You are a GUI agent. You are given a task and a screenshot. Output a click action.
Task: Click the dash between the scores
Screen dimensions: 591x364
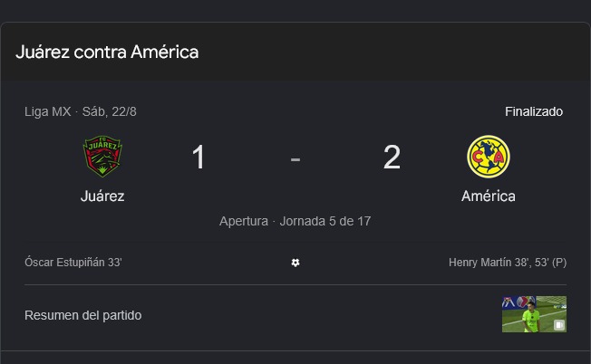coord(295,159)
